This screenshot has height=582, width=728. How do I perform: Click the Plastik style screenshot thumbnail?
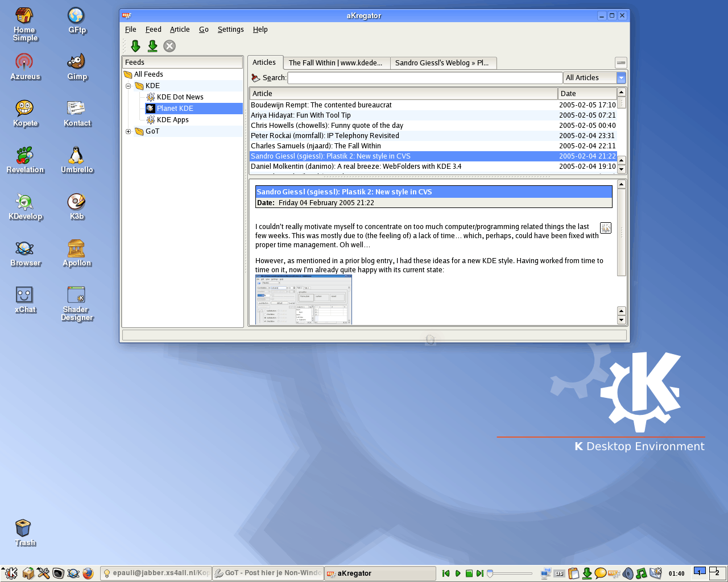(304, 300)
